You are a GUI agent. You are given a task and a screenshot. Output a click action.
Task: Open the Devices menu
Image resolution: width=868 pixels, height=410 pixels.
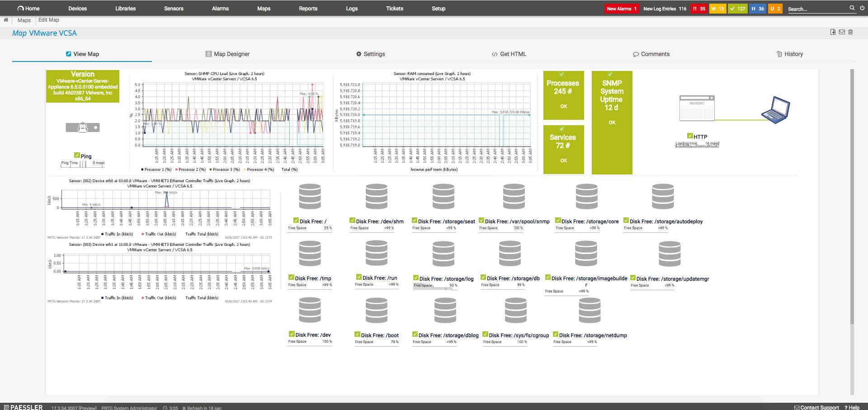point(77,8)
